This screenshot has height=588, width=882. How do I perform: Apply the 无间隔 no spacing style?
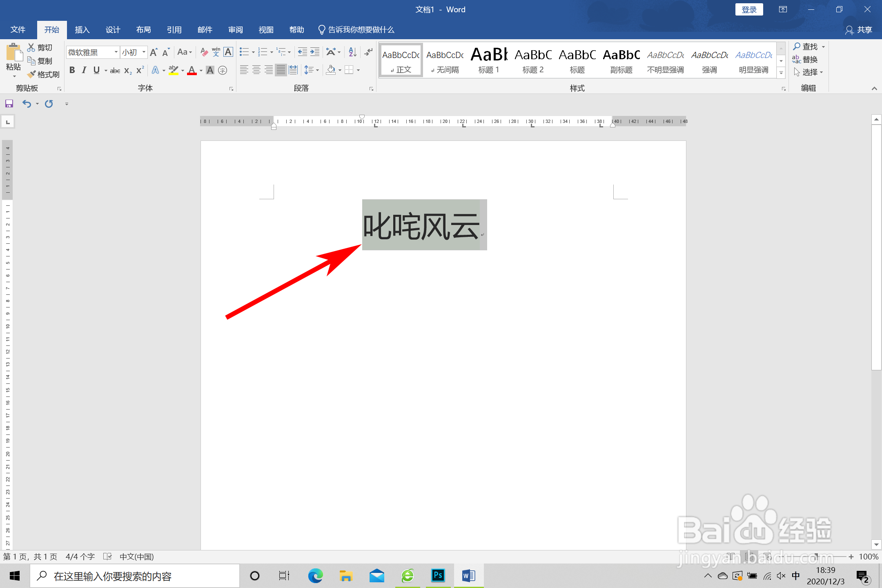(445, 60)
